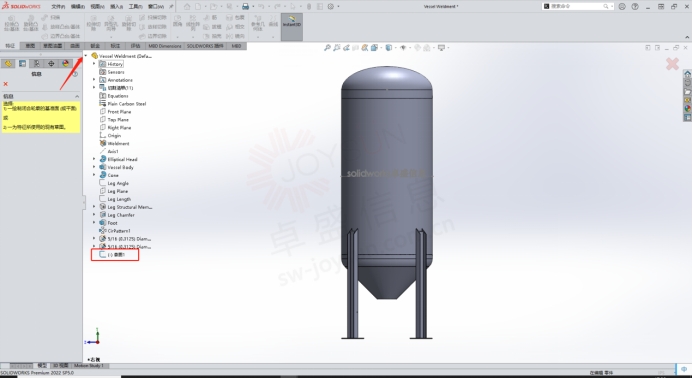Expand the Foot feature
This screenshot has height=378, width=693.
click(x=94, y=223)
